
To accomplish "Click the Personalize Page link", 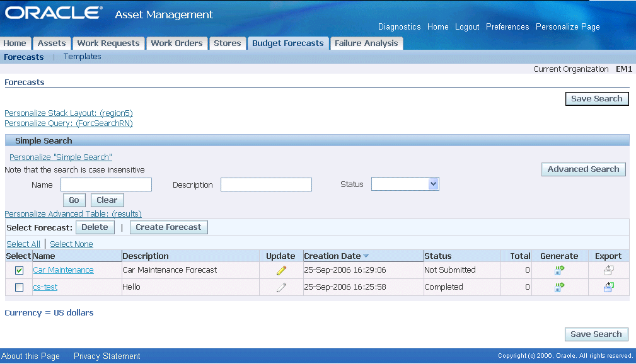I will pyautogui.click(x=568, y=26).
